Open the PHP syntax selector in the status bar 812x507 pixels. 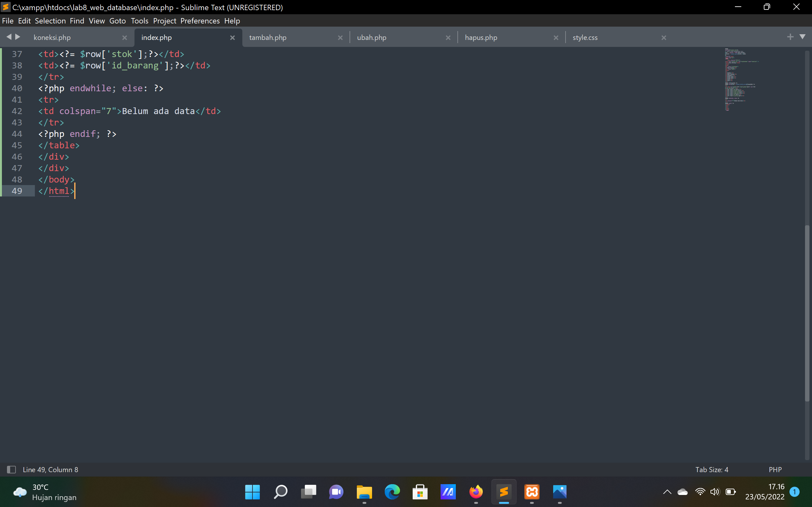[775, 469]
